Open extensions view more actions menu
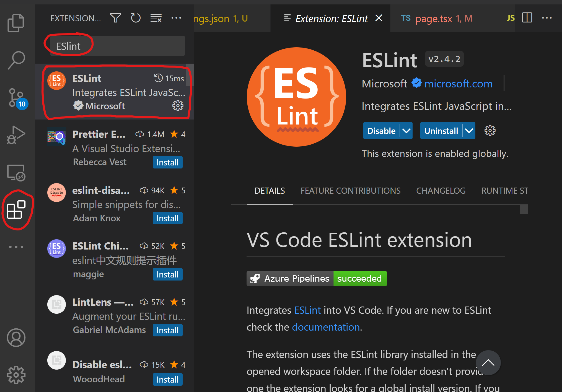Screen dimensions: 562x392 click(176, 18)
